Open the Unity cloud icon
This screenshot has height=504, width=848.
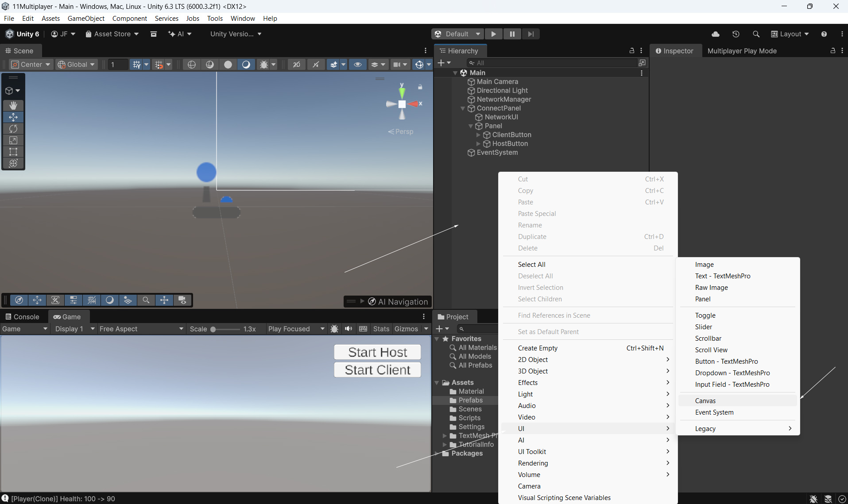[x=715, y=34]
